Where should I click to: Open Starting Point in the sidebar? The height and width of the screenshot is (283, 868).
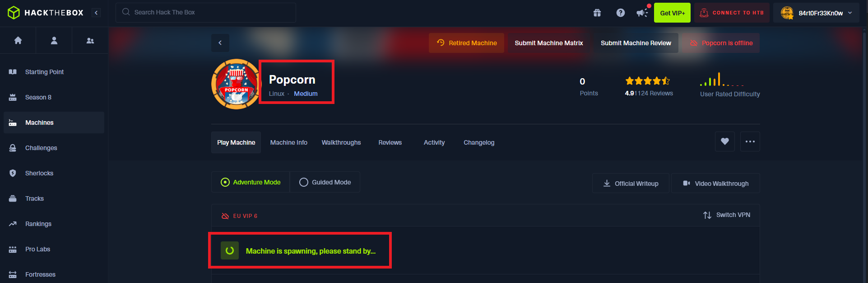[x=54, y=72]
